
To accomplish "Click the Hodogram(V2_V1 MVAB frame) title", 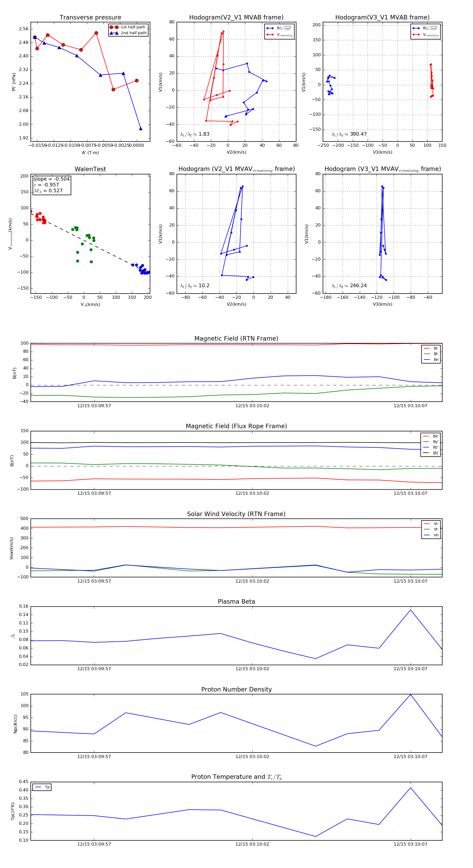I will (236, 18).
